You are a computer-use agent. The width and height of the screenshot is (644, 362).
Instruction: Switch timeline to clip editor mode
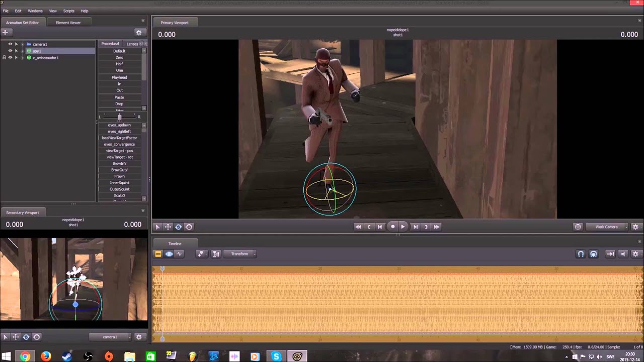coord(158,254)
